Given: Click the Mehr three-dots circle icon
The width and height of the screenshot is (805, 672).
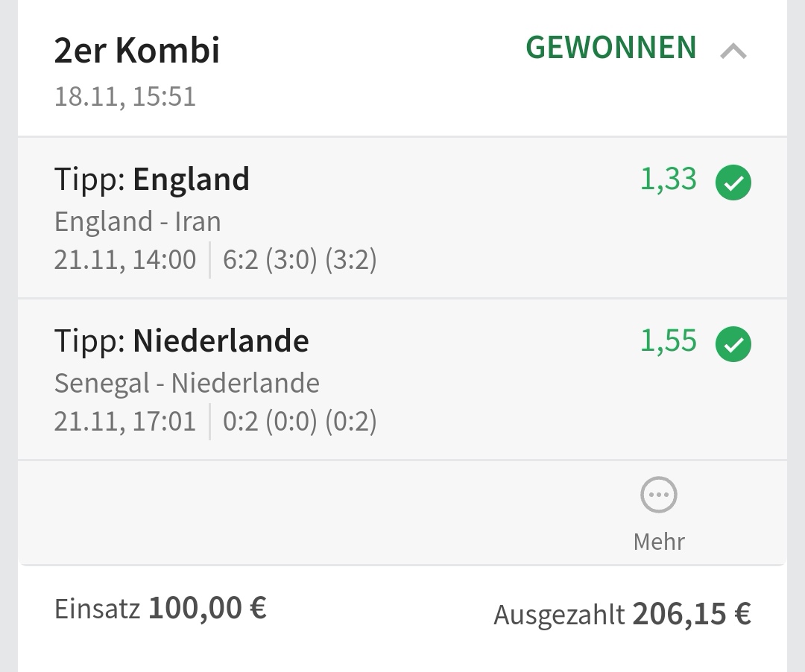Looking at the screenshot, I should point(659,495).
